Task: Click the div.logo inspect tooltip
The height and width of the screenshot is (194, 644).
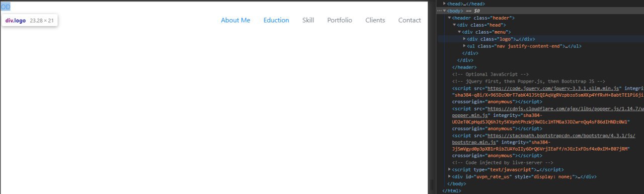Action: (x=30, y=21)
